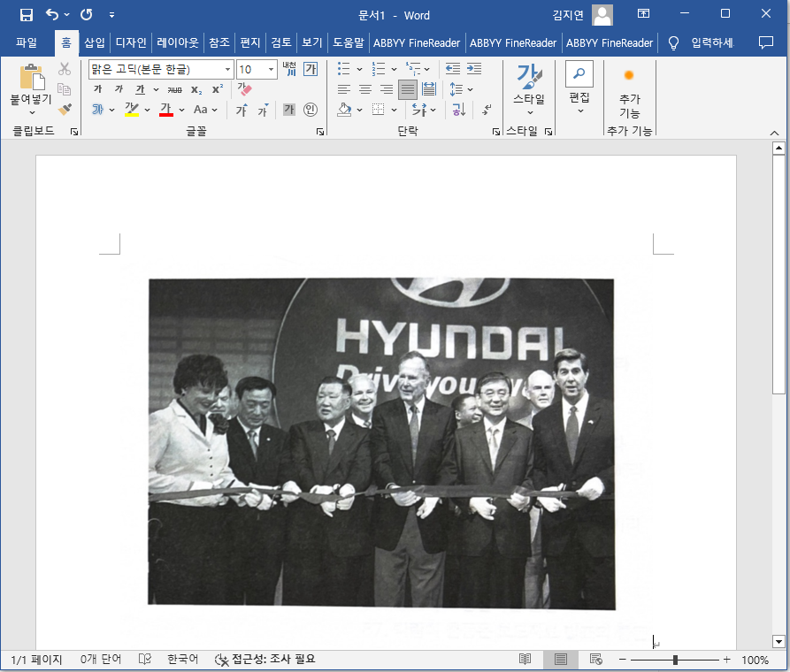Image resolution: width=790 pixels, height=672 pixels.
Task: Toggle Print Layout view in status bar
Action: point(561,659)
